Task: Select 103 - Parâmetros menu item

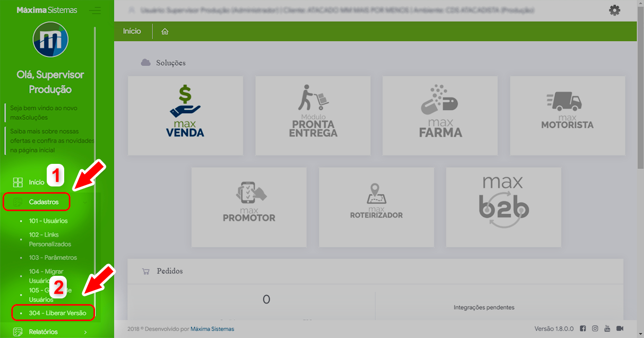Action: pos(53,258)
